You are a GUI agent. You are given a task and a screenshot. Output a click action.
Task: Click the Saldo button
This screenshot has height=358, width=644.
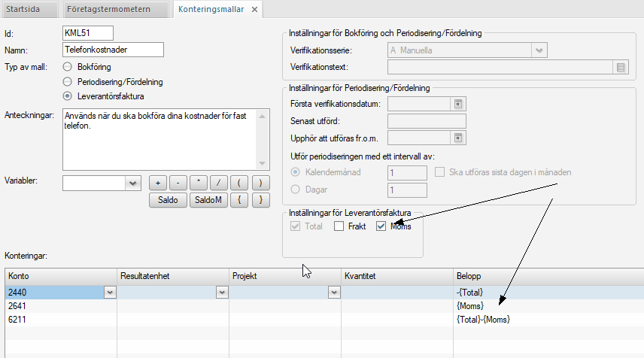(x=168, y=200)
